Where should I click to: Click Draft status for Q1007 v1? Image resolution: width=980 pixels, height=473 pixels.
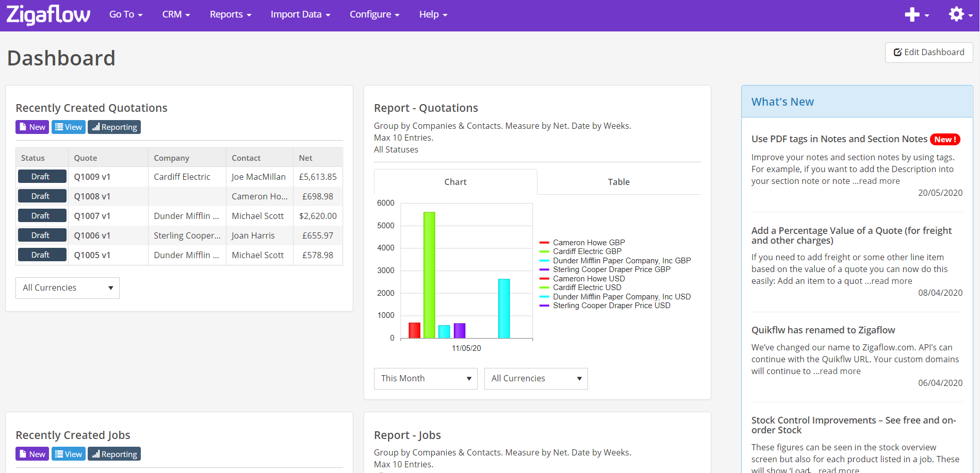tap(42, 215)
